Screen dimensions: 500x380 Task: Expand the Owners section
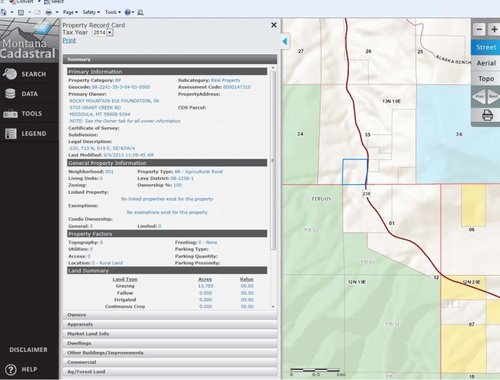point(170,315)
